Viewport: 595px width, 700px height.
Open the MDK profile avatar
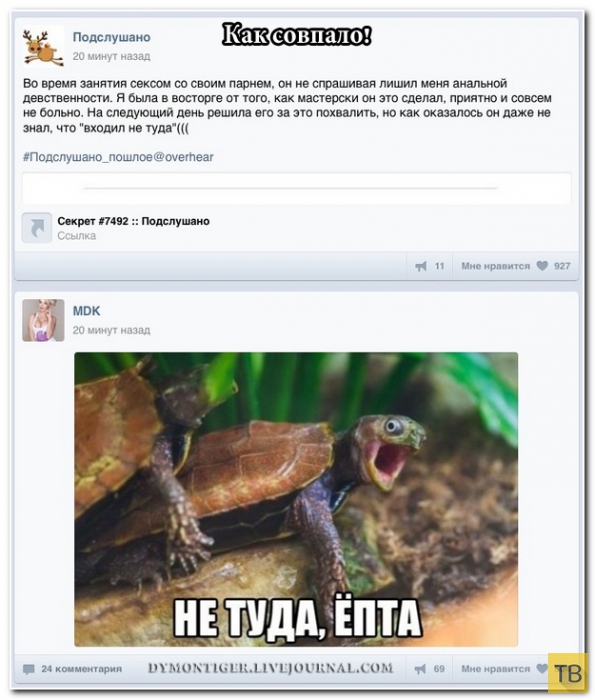click(x=43, y=321)
